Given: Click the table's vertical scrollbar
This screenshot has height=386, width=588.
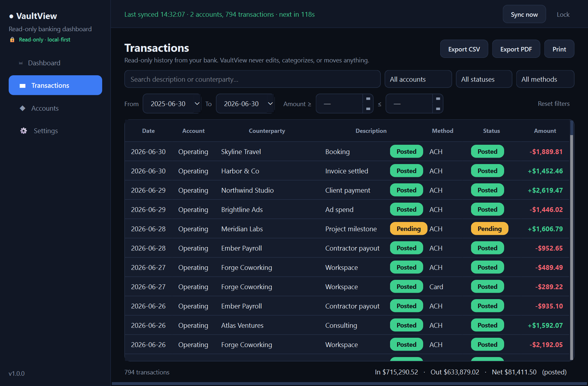Looking at the screenshot, I should tap(572, 240).
